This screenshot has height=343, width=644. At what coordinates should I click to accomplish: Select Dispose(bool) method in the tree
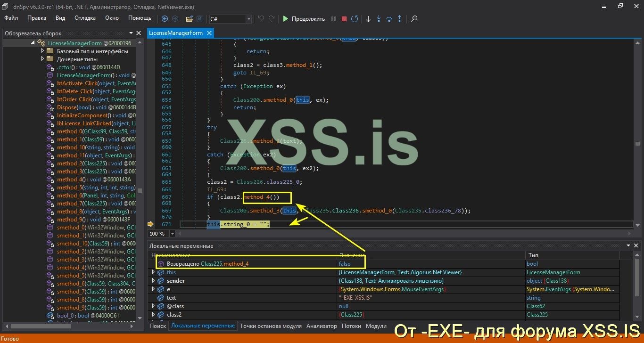pos(96,107)
